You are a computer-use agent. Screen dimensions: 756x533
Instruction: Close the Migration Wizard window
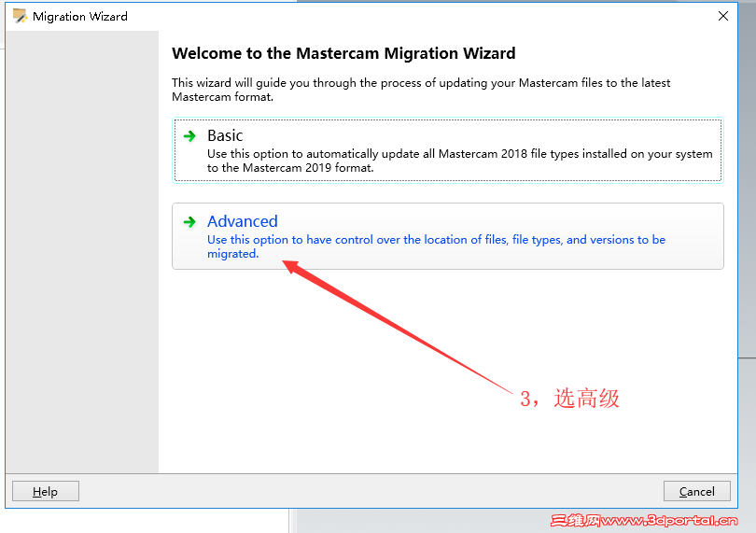pos(722,16)
